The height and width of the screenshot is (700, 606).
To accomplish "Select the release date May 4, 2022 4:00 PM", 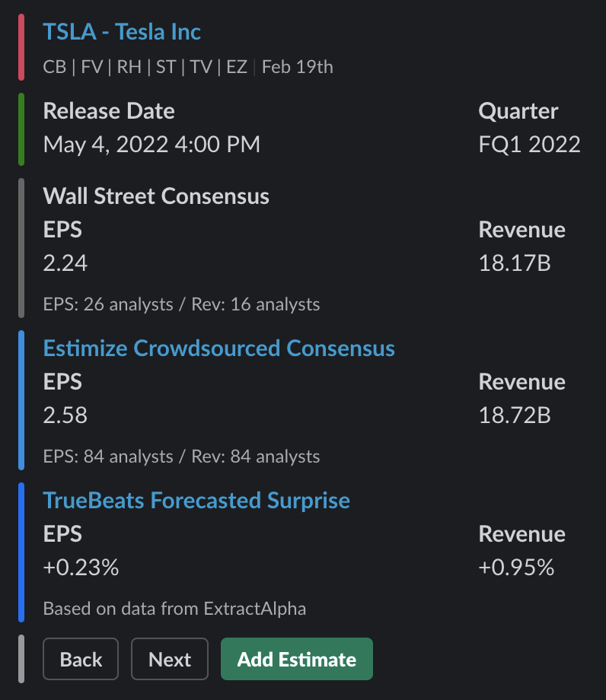I will [x=151, y=145].
